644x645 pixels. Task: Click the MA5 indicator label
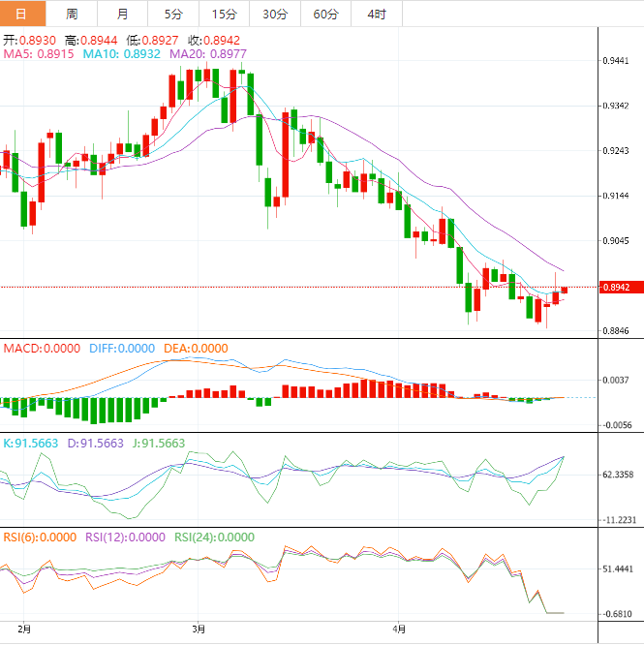(39, 55)
